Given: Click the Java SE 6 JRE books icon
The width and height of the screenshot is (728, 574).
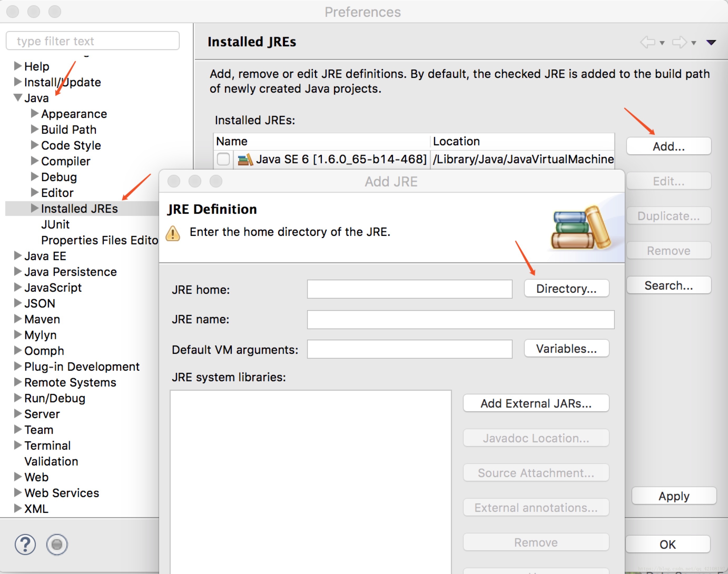Looking at the screenshot, I should tap(245, 159).
